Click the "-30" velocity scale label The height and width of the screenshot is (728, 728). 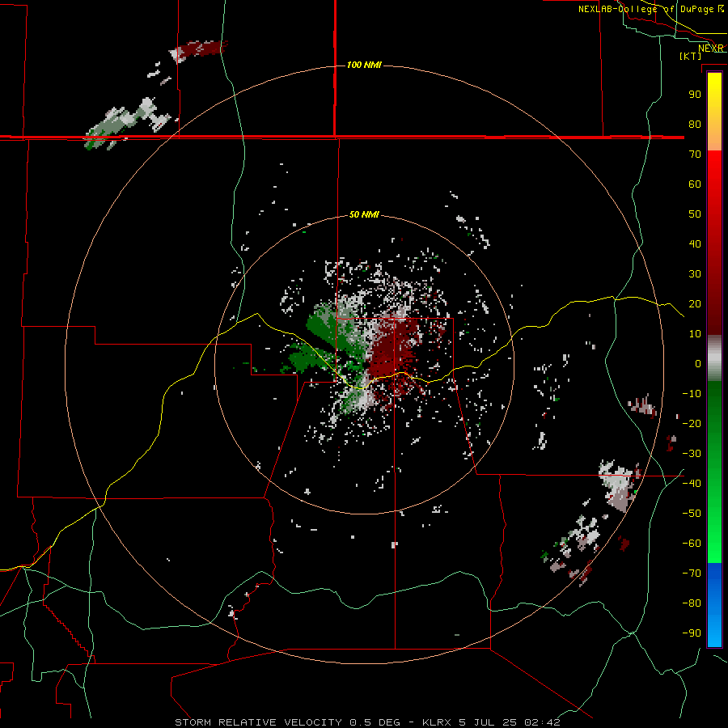tap(692, 454)
